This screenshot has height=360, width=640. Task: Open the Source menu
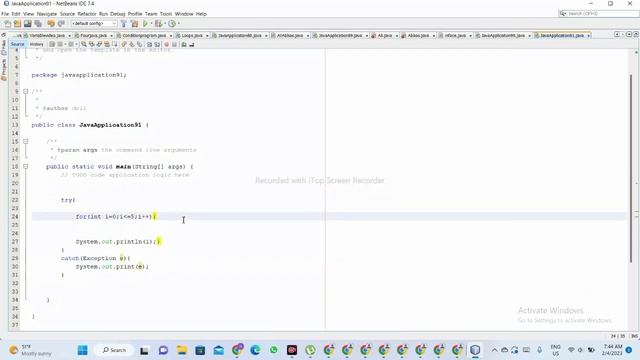(x=67, y=14)
